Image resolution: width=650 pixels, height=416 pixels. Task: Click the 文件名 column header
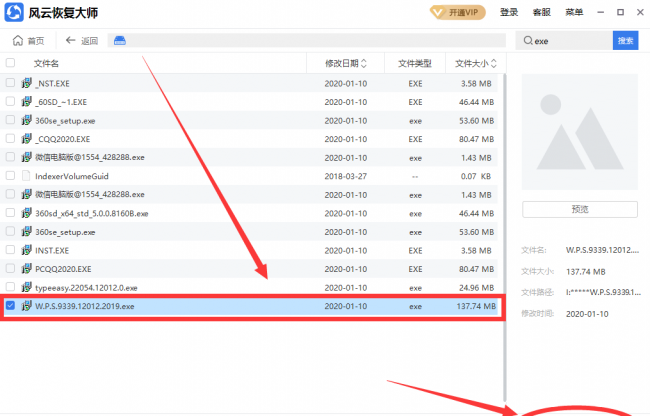pyautogui.click(x=46, y=63)
